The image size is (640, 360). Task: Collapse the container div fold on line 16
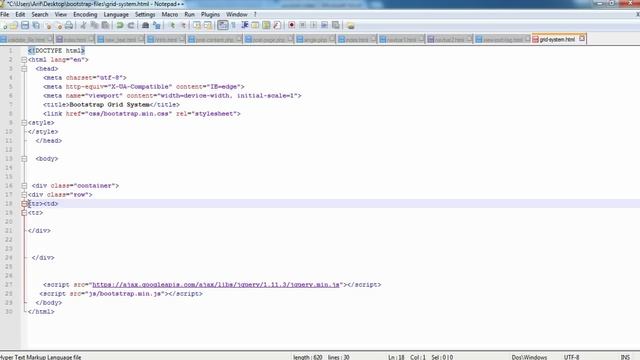click(x=24, y=186)
